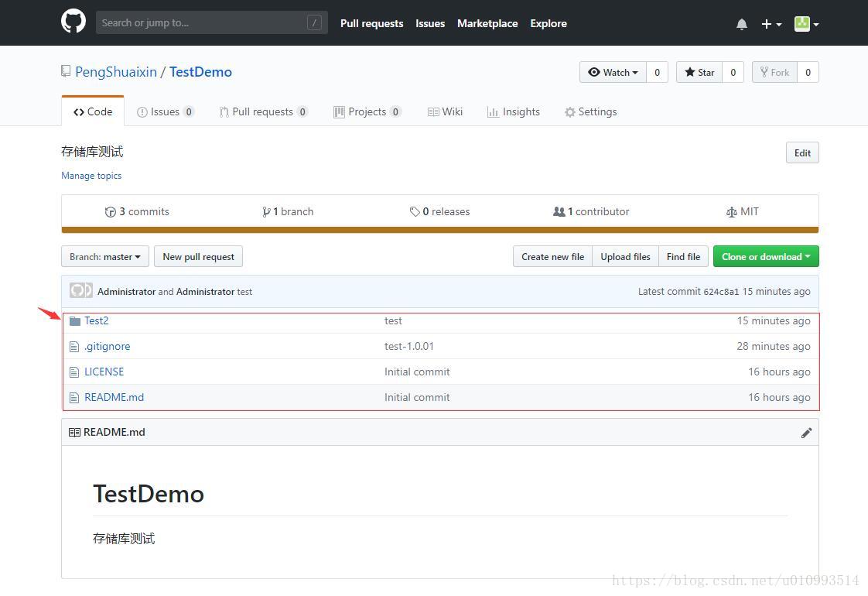The height and width of the screenshot is (596, 868).
Task: Click New pull request
Action: [x=198, y=256]
